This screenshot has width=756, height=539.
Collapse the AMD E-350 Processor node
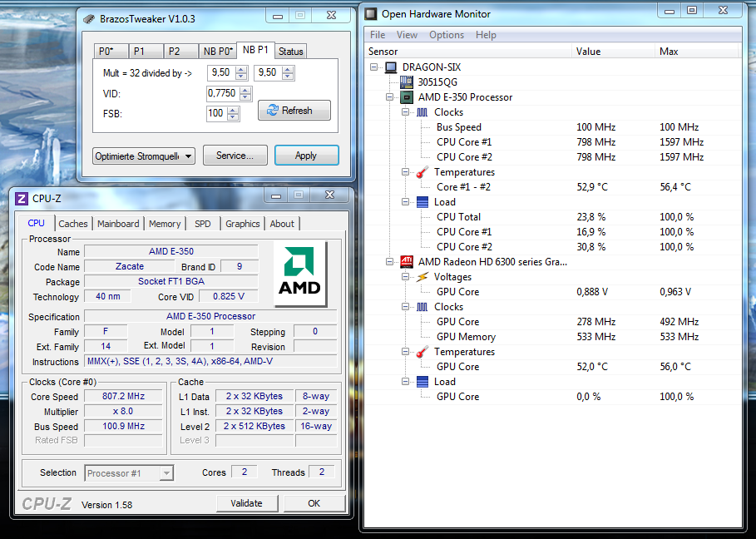[389, 97]
